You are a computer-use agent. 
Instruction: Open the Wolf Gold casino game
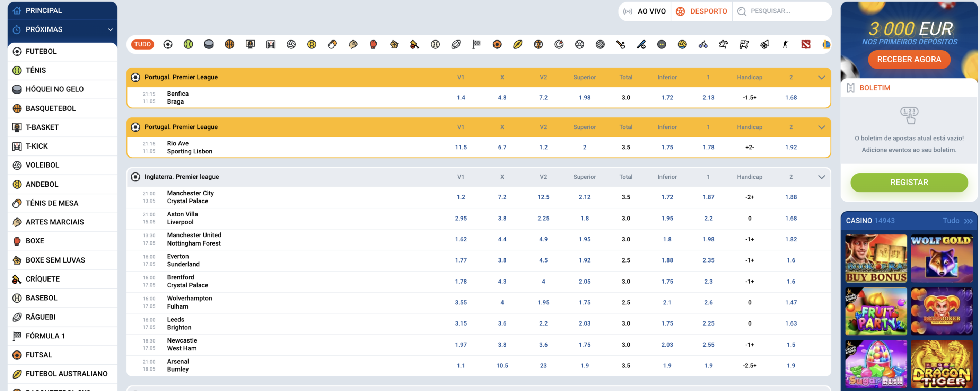click(942, 258)
